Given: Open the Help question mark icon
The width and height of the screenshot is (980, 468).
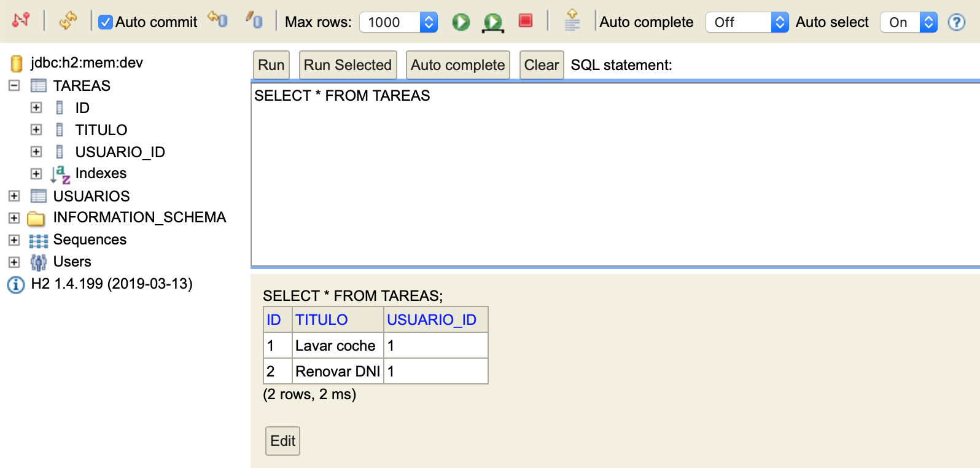Looking at the screenshot, I should coord(957,23).
